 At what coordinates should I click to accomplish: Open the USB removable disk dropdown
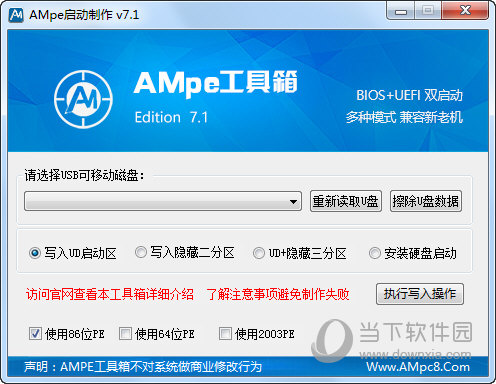coord(163,201)
